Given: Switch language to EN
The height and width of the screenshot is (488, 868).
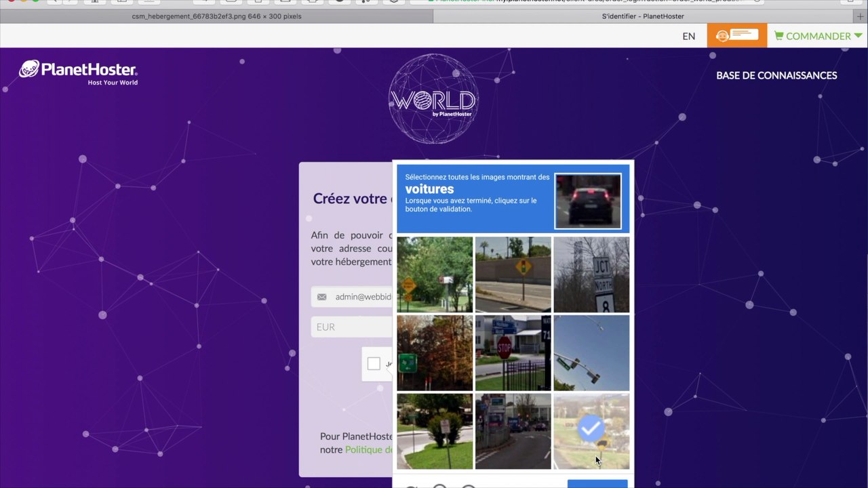Looking at the screenshot, I should coord(689,36).
